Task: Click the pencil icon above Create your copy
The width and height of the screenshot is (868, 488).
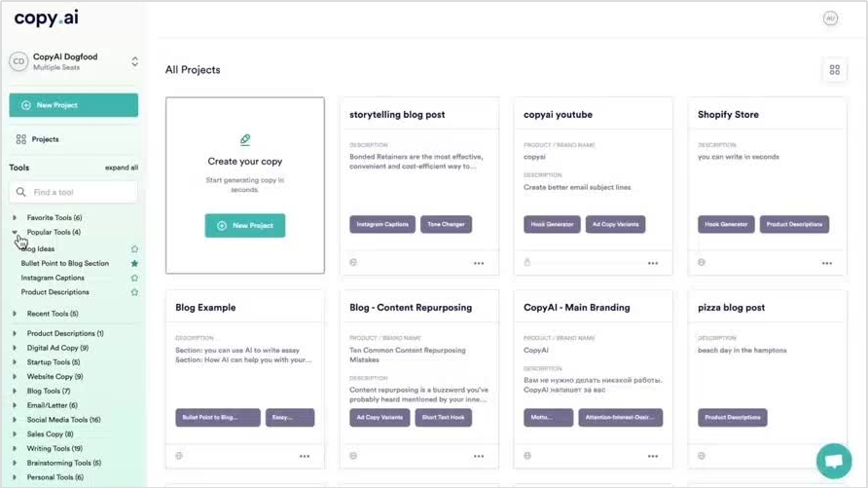Action: click(244, 139)
